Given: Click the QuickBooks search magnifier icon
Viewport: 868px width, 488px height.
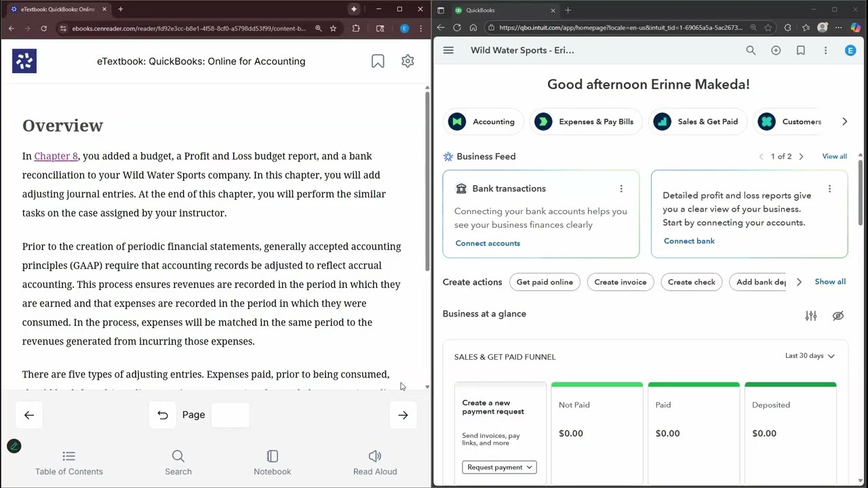Looking at the screenshot, I should click(x=751, y=50).
